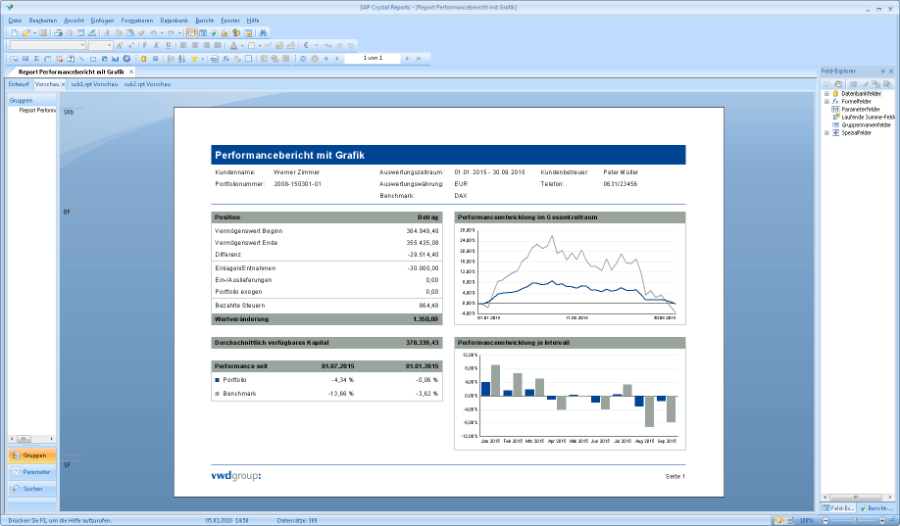Click the Print icon in toolbar
This screenshot has height=526, width=900.
tap(58, 33)
